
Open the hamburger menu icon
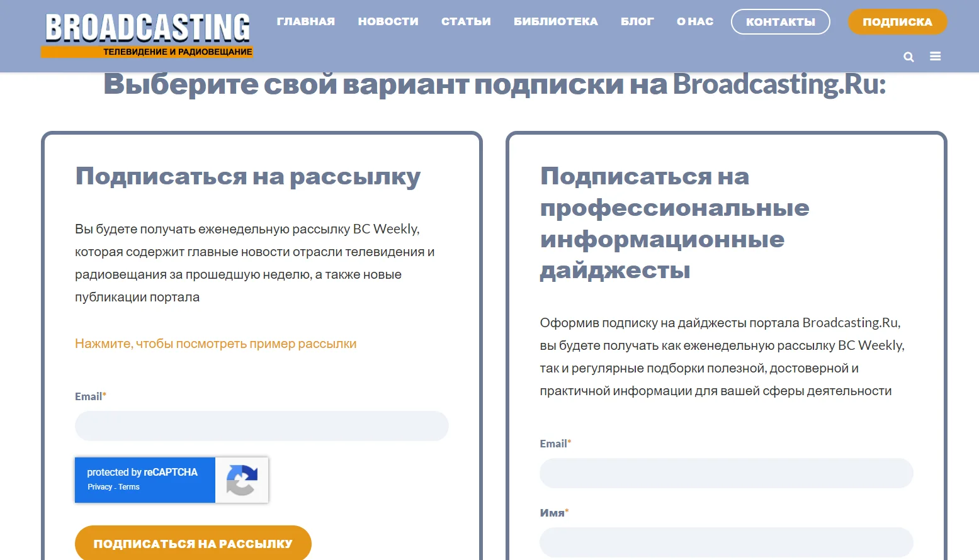click(x=936, y=57)
